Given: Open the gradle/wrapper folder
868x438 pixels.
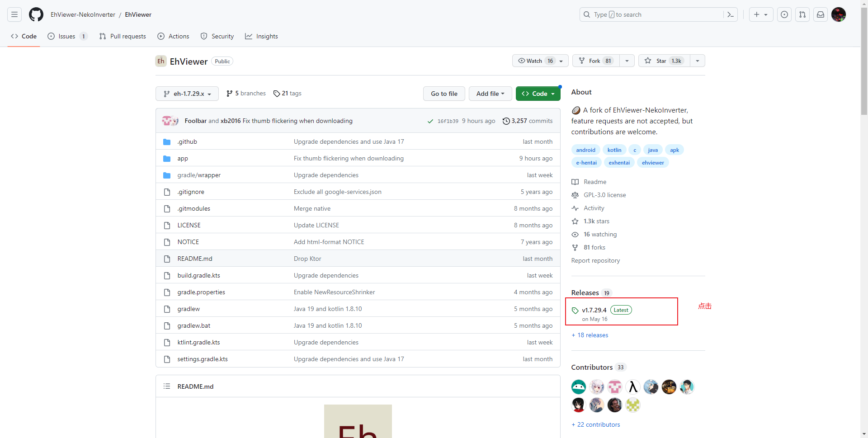Looking at the screenshot, I should coord(199,175).
